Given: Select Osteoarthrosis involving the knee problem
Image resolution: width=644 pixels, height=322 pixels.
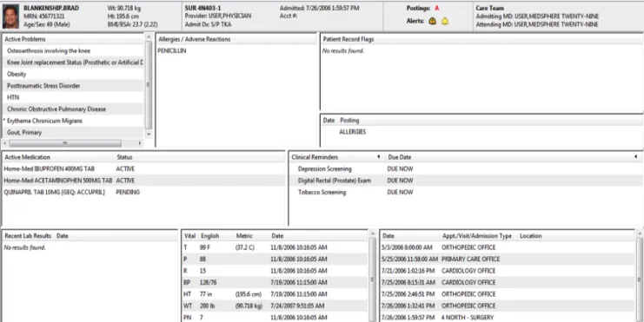Looking at the screenshot, I should tap(73, 51).
